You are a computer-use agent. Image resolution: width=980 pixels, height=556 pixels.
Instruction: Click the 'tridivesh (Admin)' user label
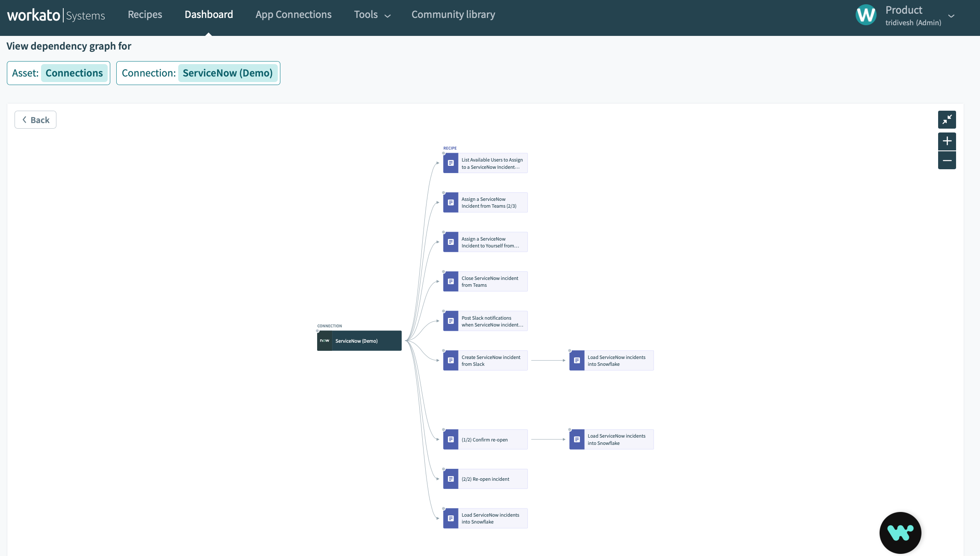click(913, 23)
